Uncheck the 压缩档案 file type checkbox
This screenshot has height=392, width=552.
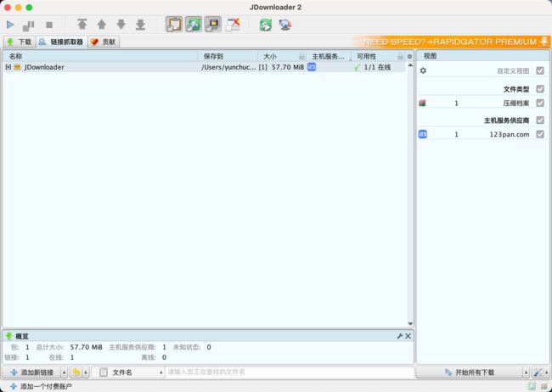click(x=539, y=103)
